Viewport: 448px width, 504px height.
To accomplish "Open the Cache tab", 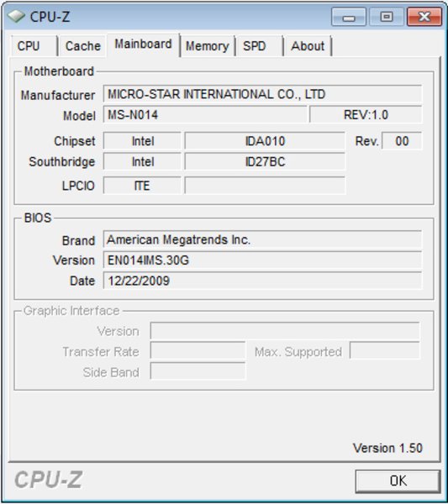I will point(83,46).
